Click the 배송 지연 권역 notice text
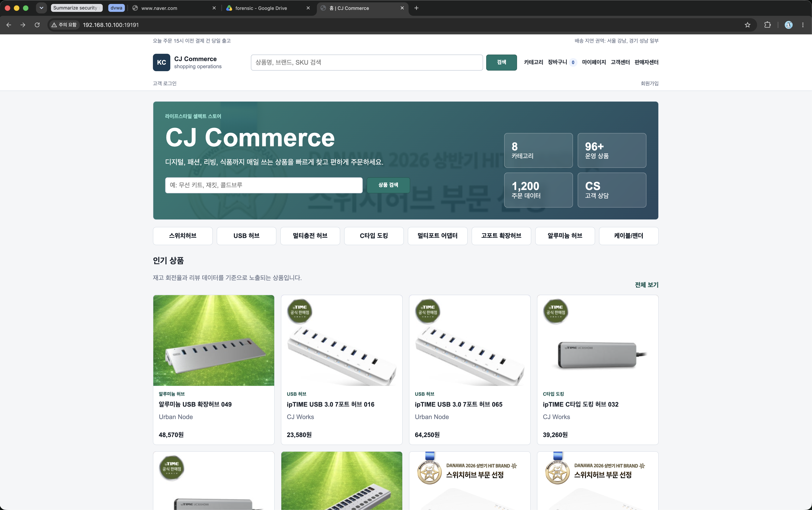This screenshot has height=510, width=812. pyautogui.click(x=616, y=41)
